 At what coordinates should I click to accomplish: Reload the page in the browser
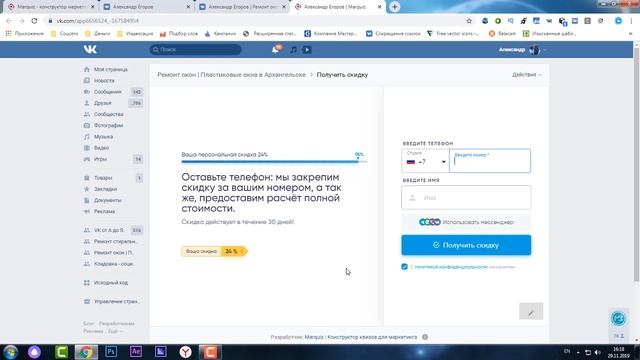tap(34, 21)
